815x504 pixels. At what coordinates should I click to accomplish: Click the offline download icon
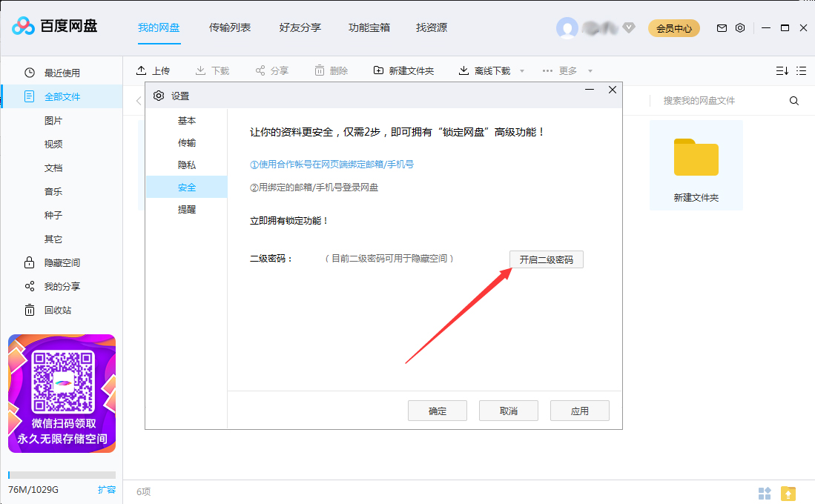coord(463,70)
